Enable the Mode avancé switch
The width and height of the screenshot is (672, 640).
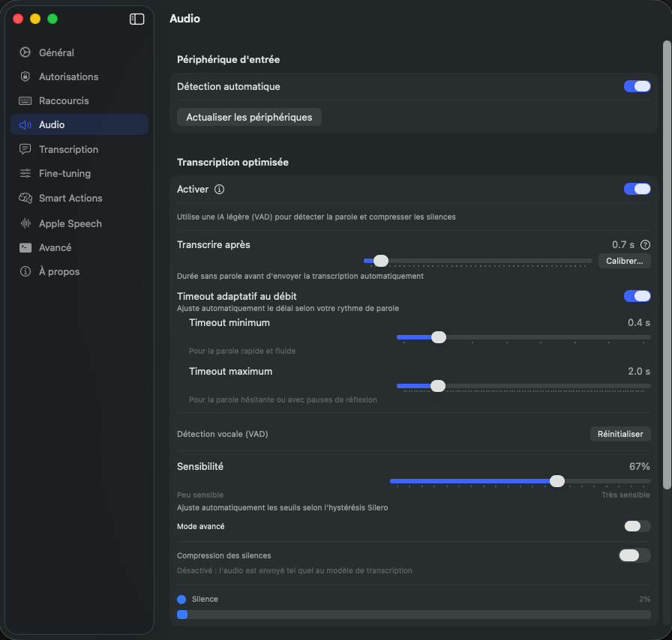[x=637, y=526]
